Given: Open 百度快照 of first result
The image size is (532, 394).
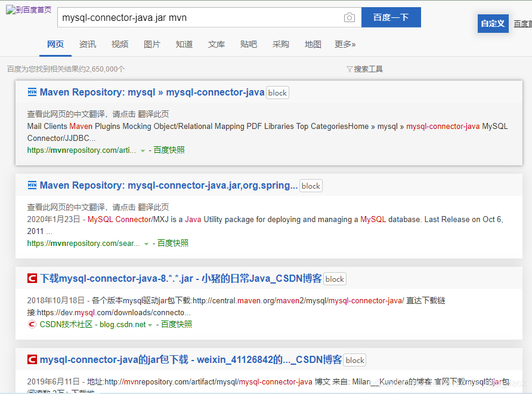Looking at the screenshot, I should click(x=169, y=150).
